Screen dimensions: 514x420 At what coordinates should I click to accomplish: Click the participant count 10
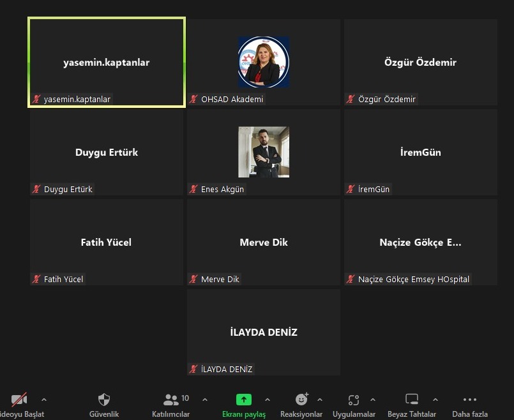point(185,398)
